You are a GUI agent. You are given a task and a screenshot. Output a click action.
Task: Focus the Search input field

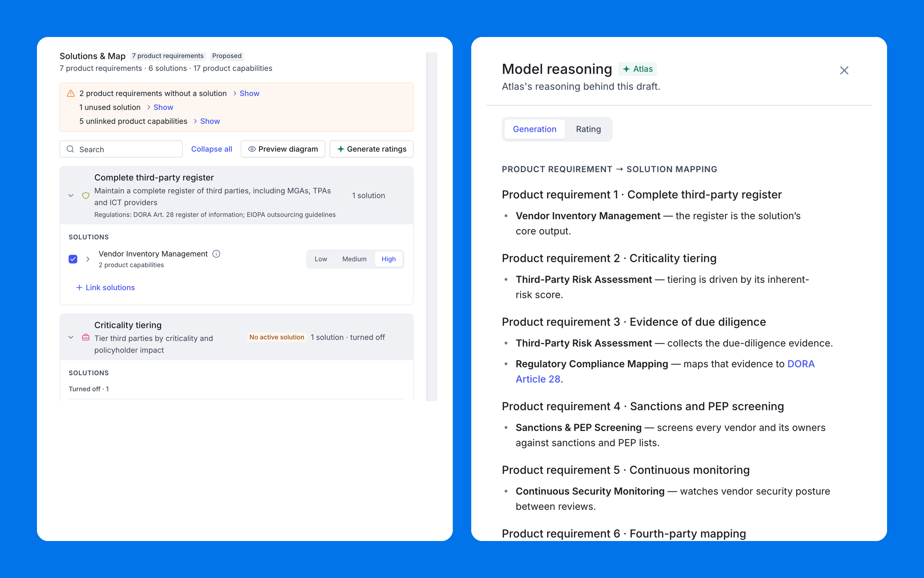(x=121, y=149)
